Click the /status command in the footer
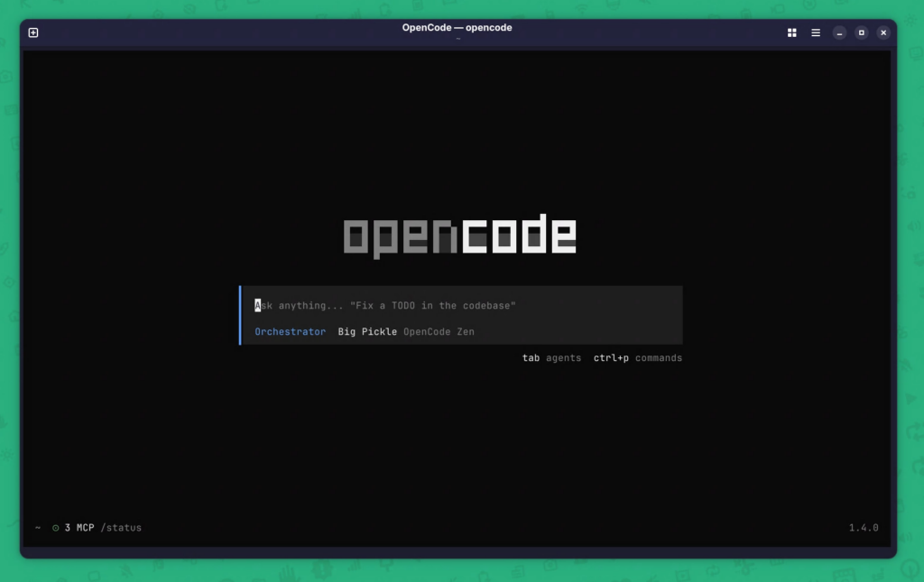 121,528
